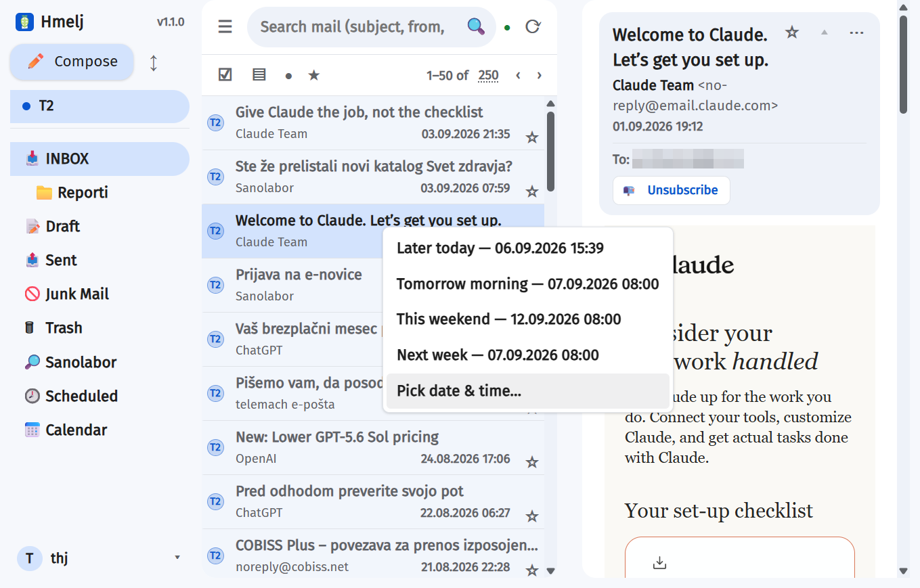Open the hamburger menu icon
The height and width of the screenshot is (588, 920).
coord(225,26)
